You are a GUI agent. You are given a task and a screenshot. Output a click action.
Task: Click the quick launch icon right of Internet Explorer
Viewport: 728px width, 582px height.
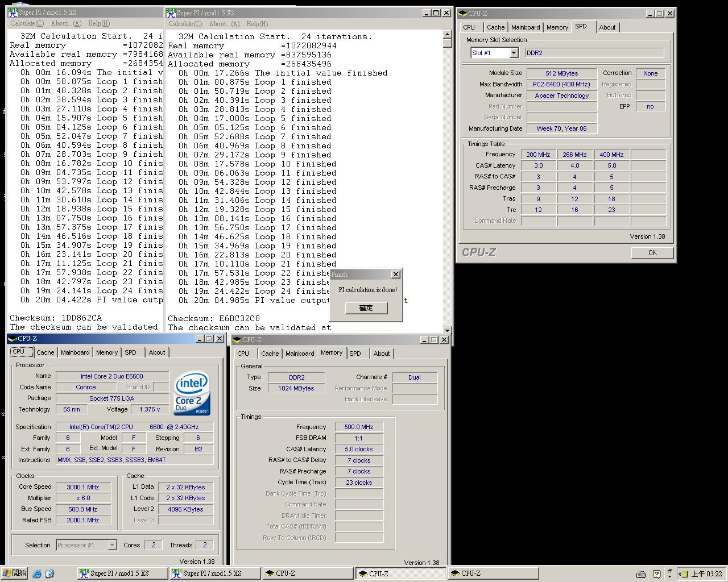coord(49,573)
